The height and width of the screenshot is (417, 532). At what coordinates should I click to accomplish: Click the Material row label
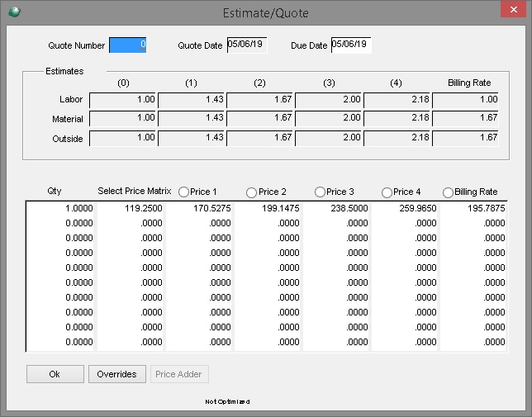pyautogui.click(x=68, y=119)
